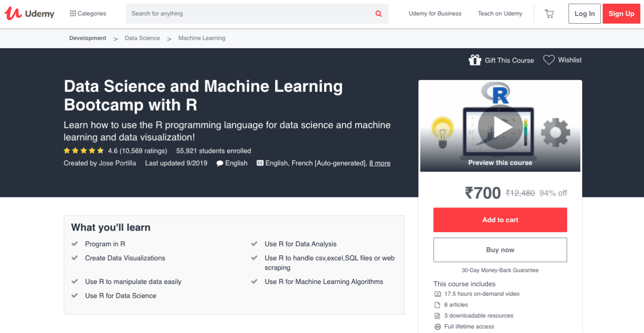Click the struck-through ₹12,480 original price

[x=520, y=193]
